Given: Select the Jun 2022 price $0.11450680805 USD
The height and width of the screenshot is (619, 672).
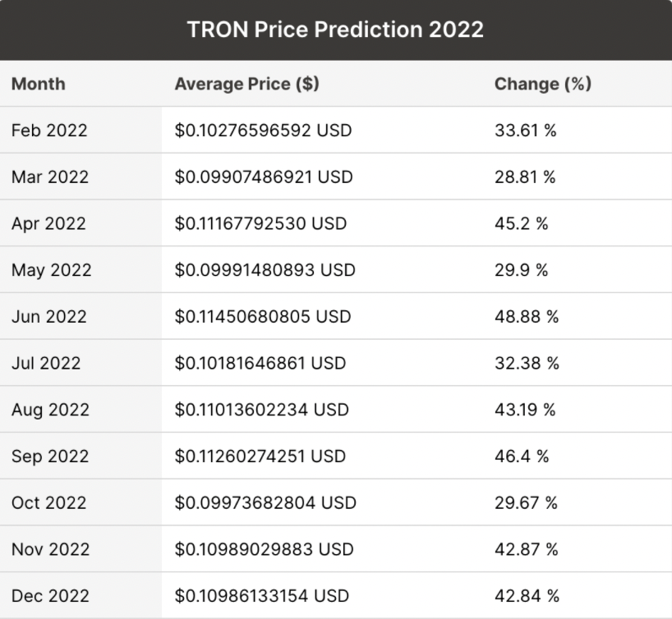Looking at the screenshot, I should [x=263, y=317].
